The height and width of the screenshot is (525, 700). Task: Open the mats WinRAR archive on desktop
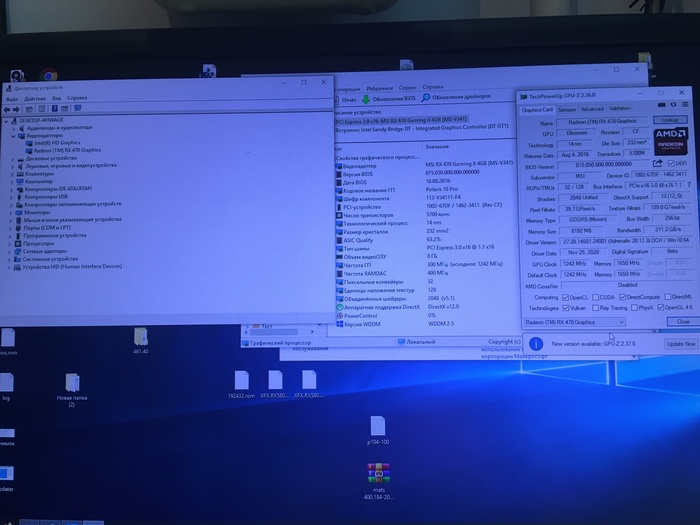coord(378,475)
